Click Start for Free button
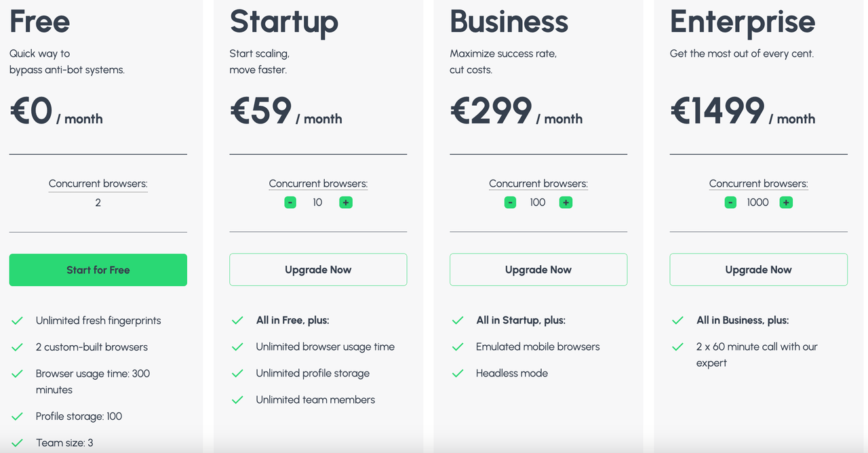 (98, 270)
